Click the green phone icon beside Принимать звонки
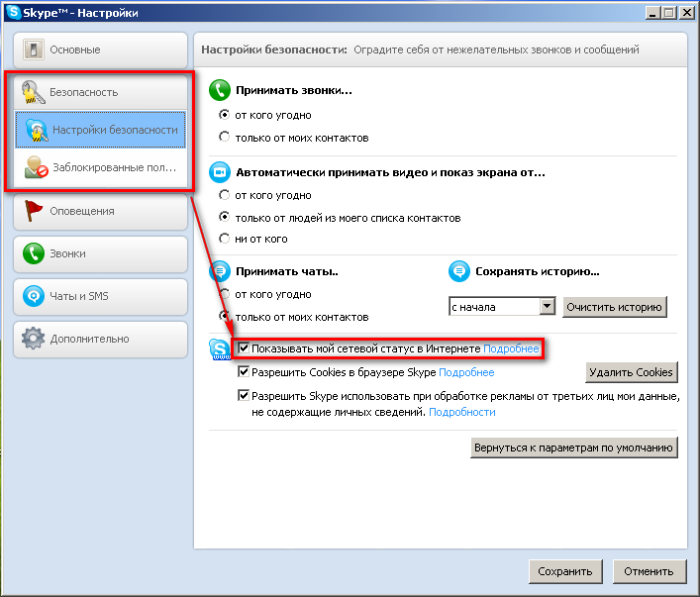The image size is (700, 597). point(220,90)
